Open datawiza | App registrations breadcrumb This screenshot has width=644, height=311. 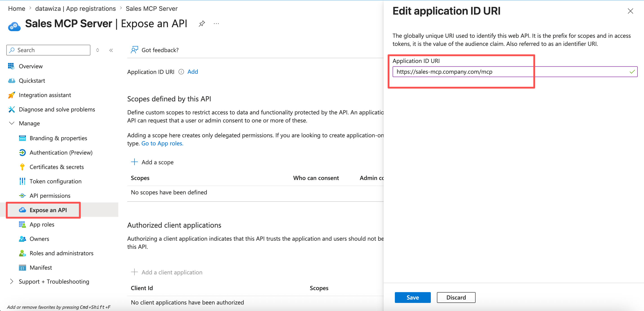(x=75, y=9)
